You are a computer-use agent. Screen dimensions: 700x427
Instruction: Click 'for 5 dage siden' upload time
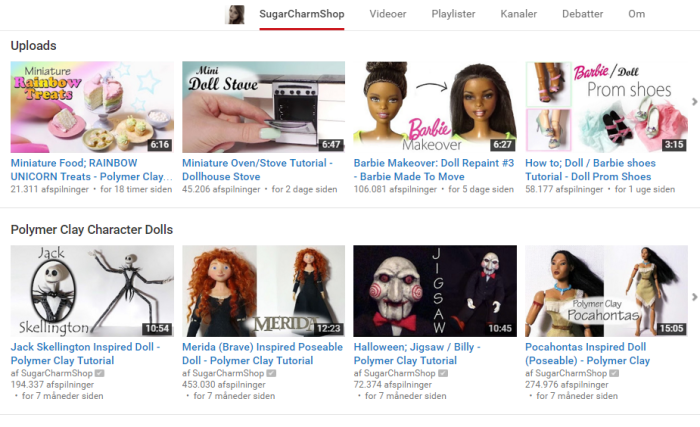click(481, 189)
